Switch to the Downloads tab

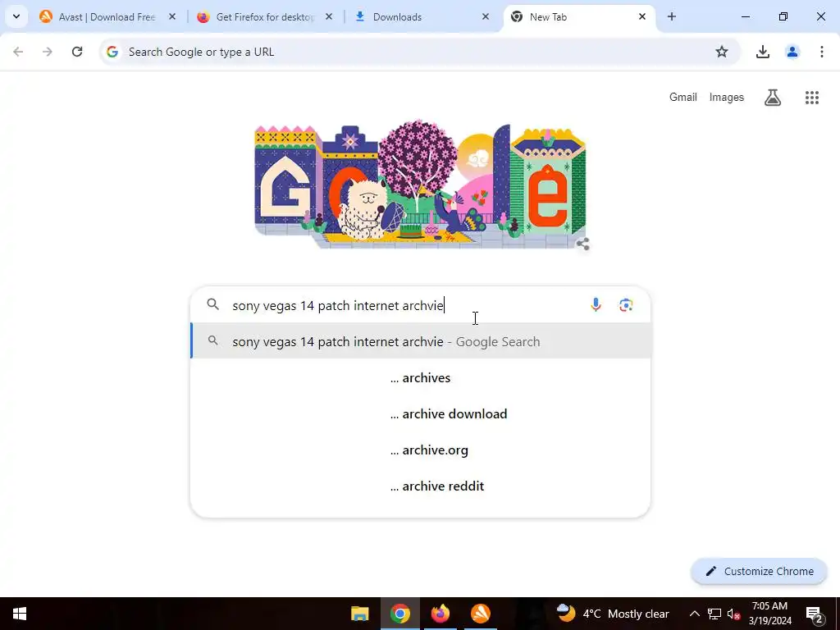pyautogui.click(x=422, y=17)
